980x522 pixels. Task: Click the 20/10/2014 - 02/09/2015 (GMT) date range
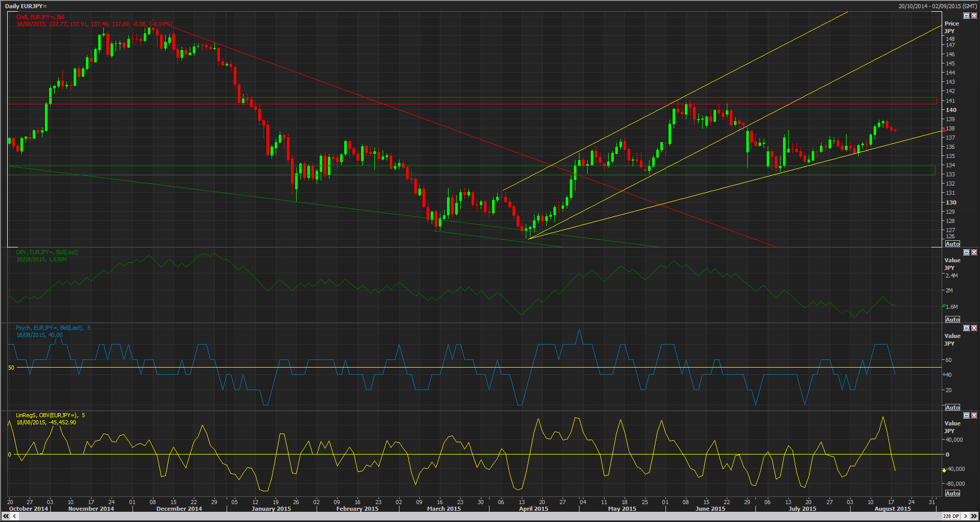tap(938, 6)
